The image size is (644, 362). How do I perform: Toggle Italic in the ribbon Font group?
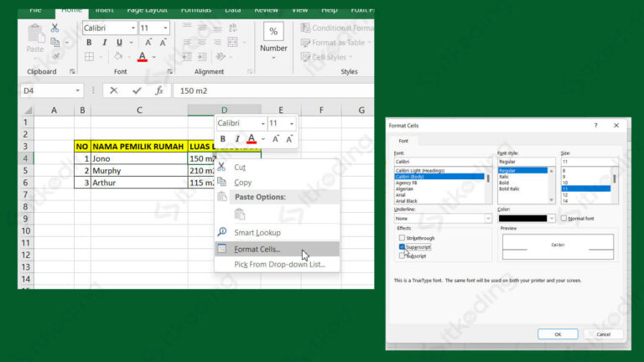(x=106, y=43)
